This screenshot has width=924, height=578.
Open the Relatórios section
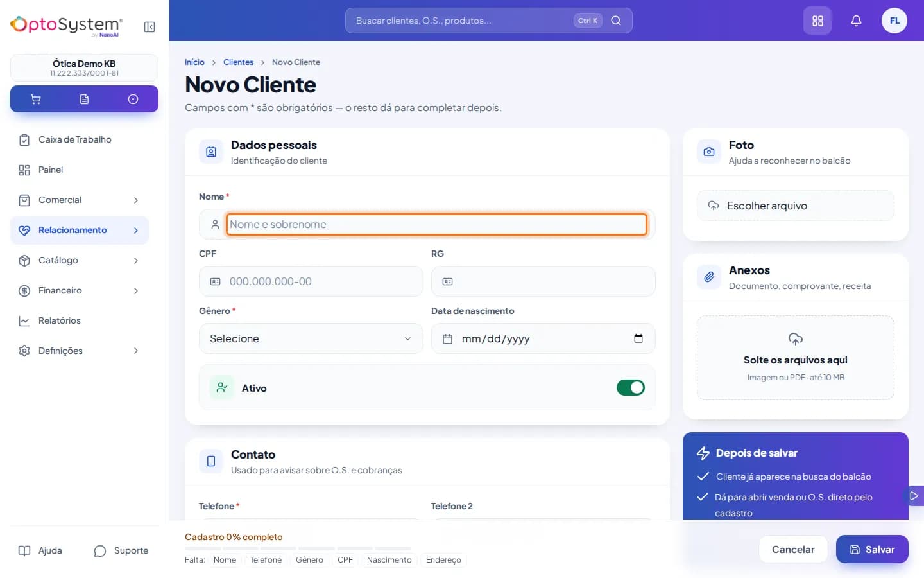[80, 320]
